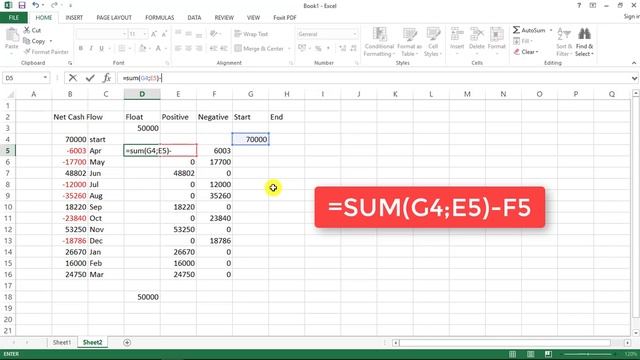This screenshot has width=640, height=360.
Task: Click Increase Font Size icon
Action: (154, 34)
